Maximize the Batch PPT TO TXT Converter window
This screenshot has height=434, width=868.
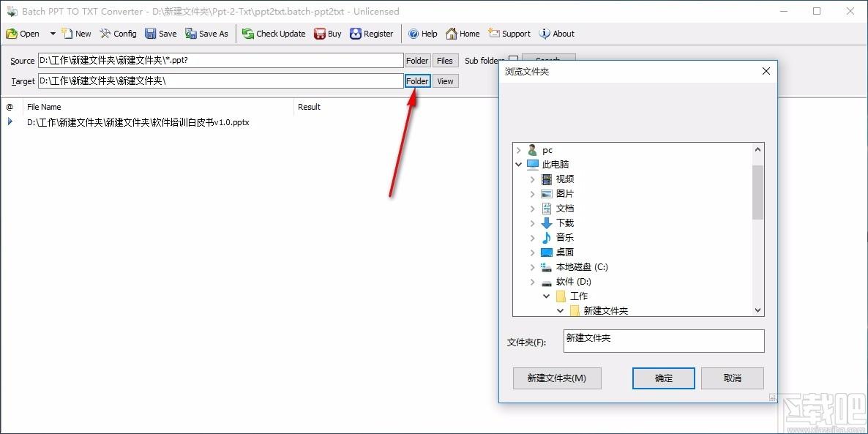[817, 11]
